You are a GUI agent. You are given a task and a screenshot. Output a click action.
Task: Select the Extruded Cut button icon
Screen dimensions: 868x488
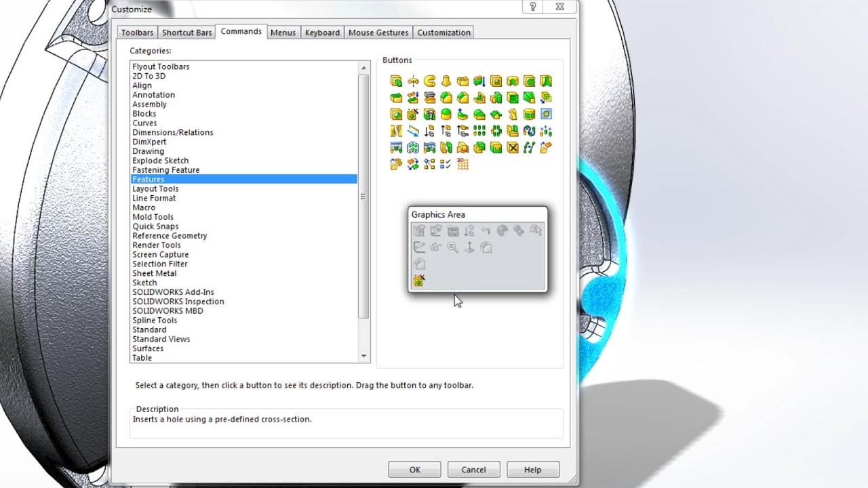(x=496, y=81)
